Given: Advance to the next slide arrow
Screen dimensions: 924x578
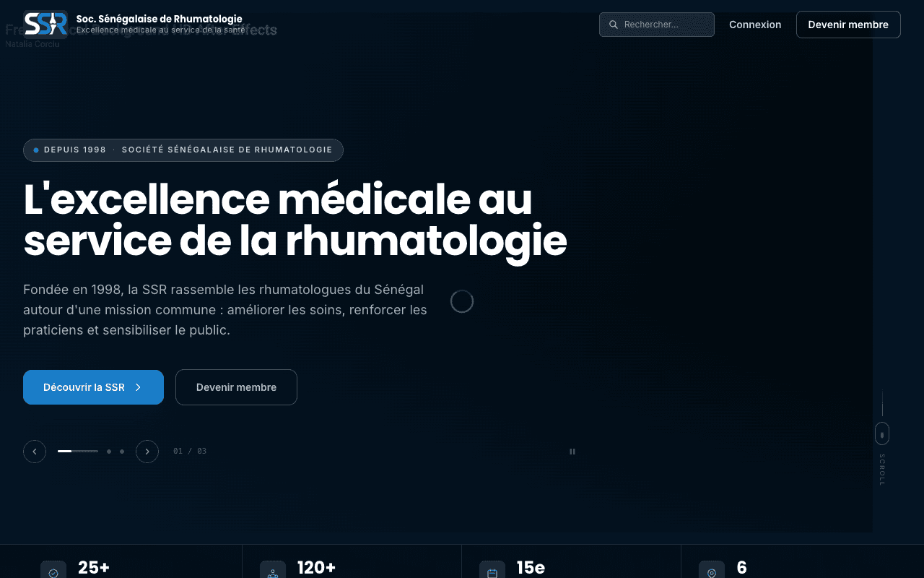Looking at the screenshot, I should click(x=147, y=452).
